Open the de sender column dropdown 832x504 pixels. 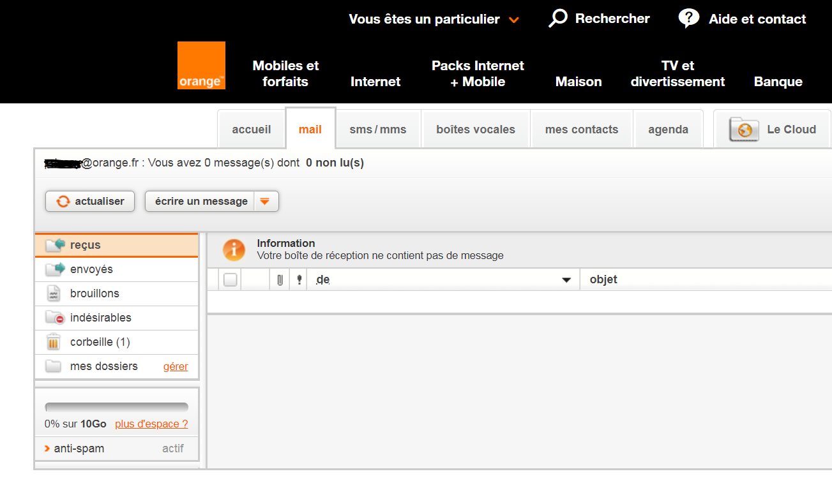(566, 279)
